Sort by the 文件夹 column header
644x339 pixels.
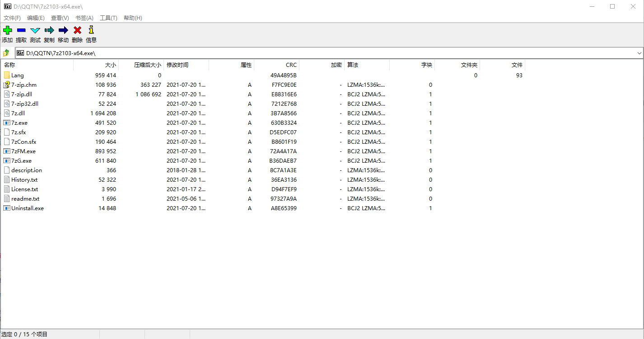457,65
